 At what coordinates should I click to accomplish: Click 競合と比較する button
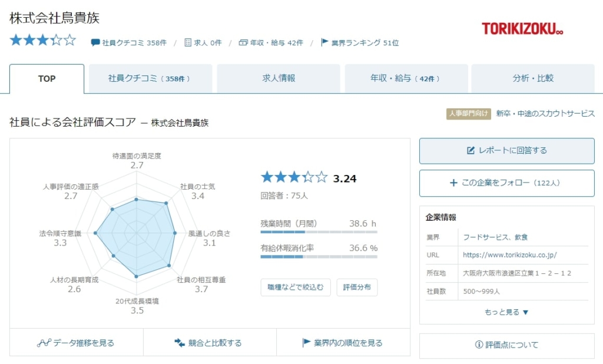pyautogui.click(x=210, y=343)
